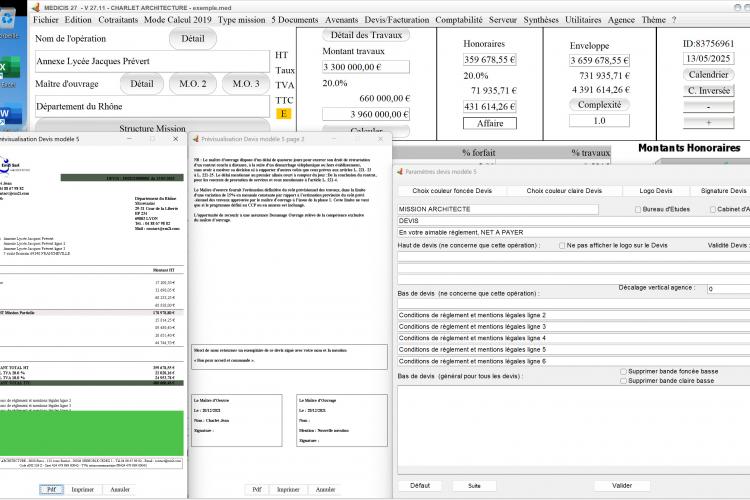Open the Edition menu
Screen dimensions: 750x500
tap(78, 20)
